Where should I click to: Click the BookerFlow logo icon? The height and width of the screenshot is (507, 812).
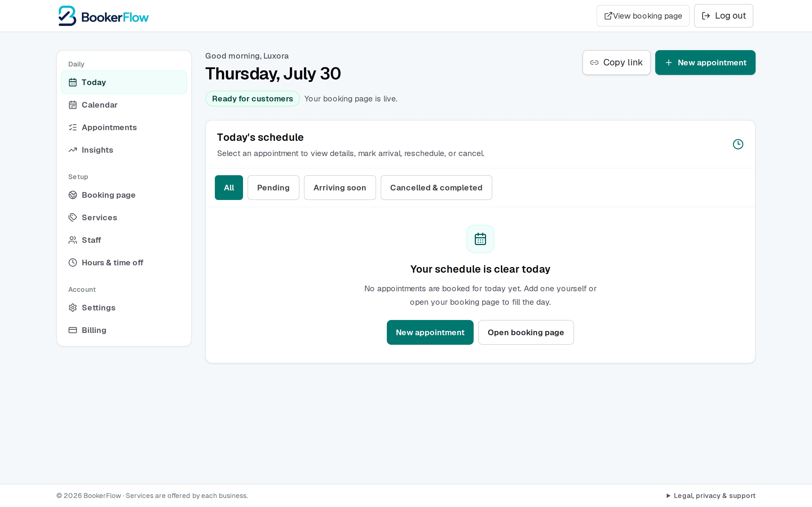(67, 16)
